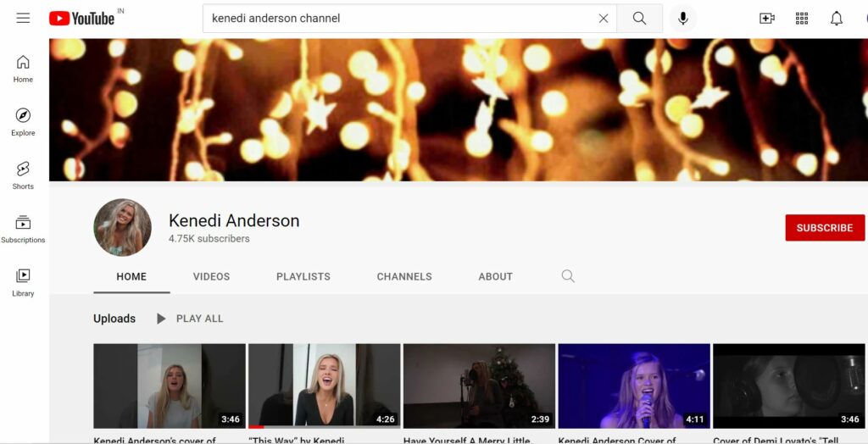This screenshot has height=444, width=868.
Task: Click the magnifier search button
Action: (x=639, y=19)
